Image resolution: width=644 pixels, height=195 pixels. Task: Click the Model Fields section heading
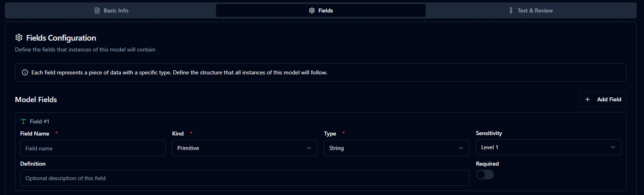36,99
